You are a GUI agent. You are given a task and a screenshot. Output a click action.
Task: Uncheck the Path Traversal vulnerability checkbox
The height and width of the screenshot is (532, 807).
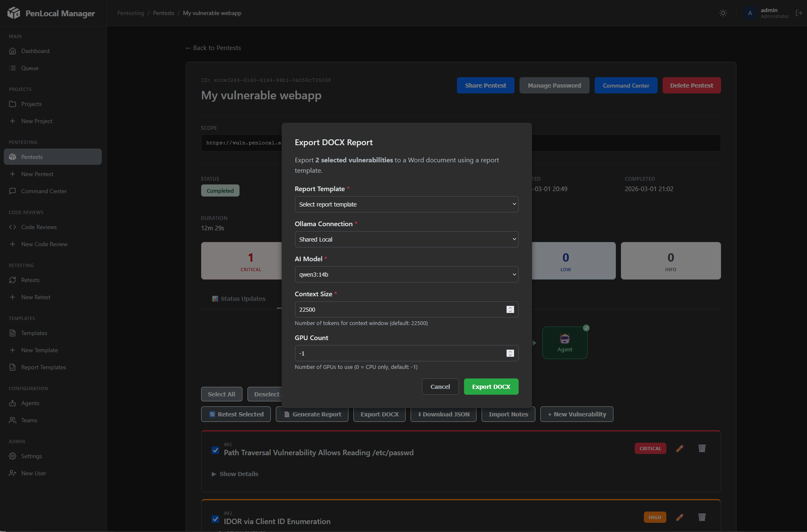(x=215, y=450)
